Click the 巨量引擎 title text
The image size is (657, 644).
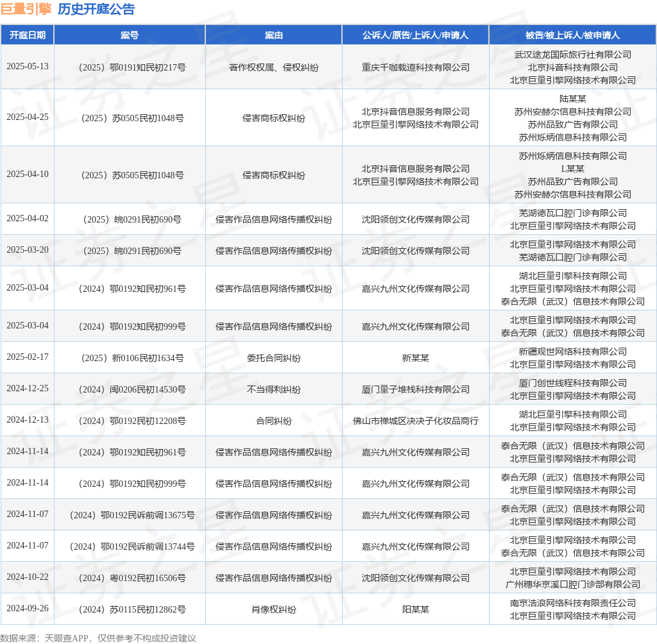tap(26, 9)
